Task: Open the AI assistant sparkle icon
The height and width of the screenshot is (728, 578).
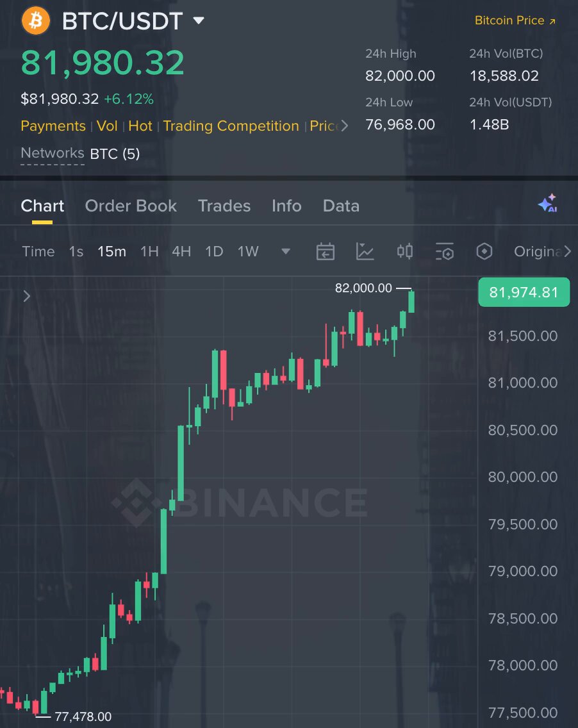Action: (547, 203)
